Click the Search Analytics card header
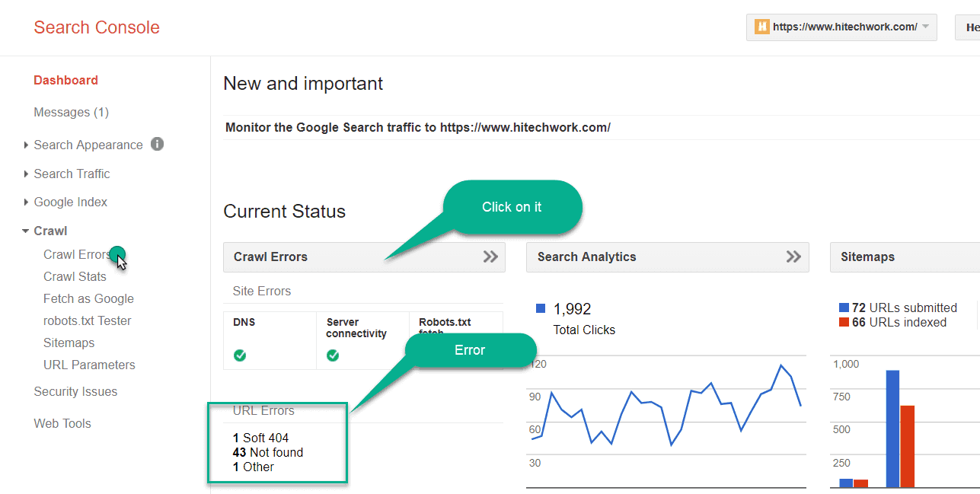Image resolution: width=980 pixels, height=494 pixels. click(x=667, y=257)
